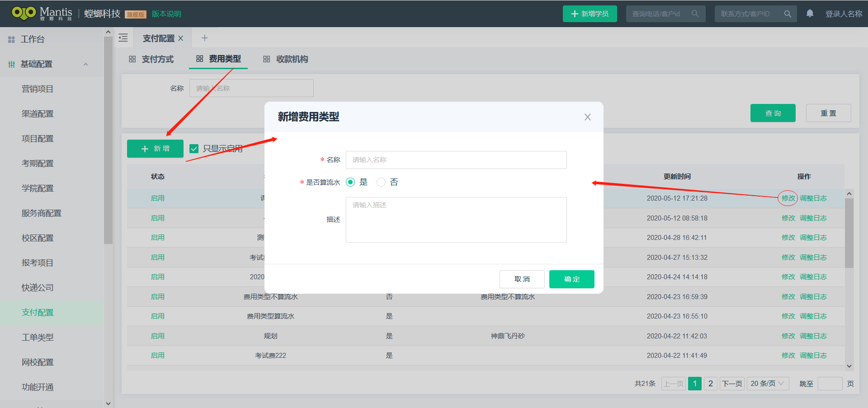Click 启用 status in 规划 row
The height and width of the screenshot is (408, 868).
(x=157, y=336)
